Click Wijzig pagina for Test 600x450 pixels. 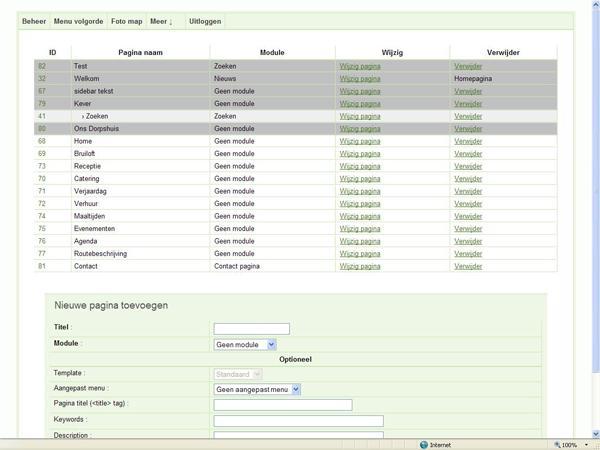point(360,66)
